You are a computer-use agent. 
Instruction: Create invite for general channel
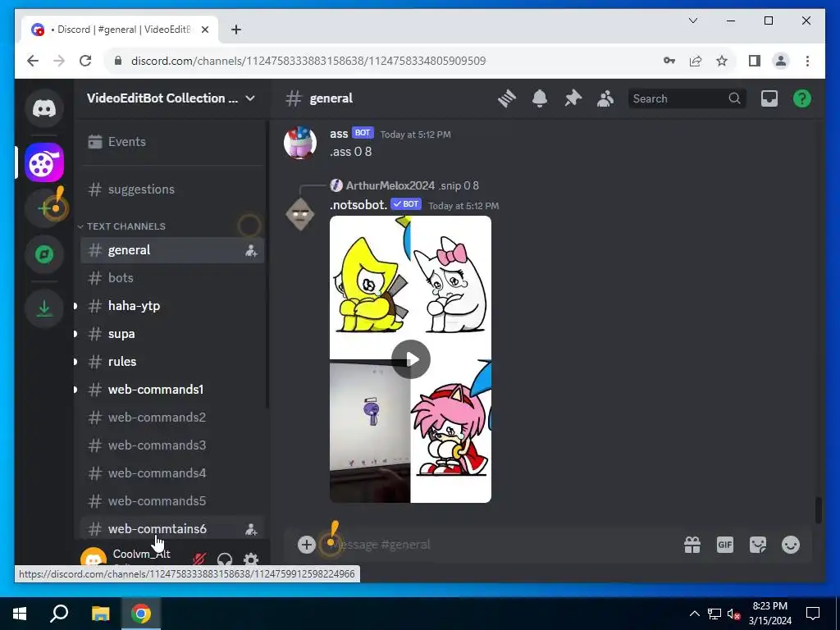click(251, 250)
